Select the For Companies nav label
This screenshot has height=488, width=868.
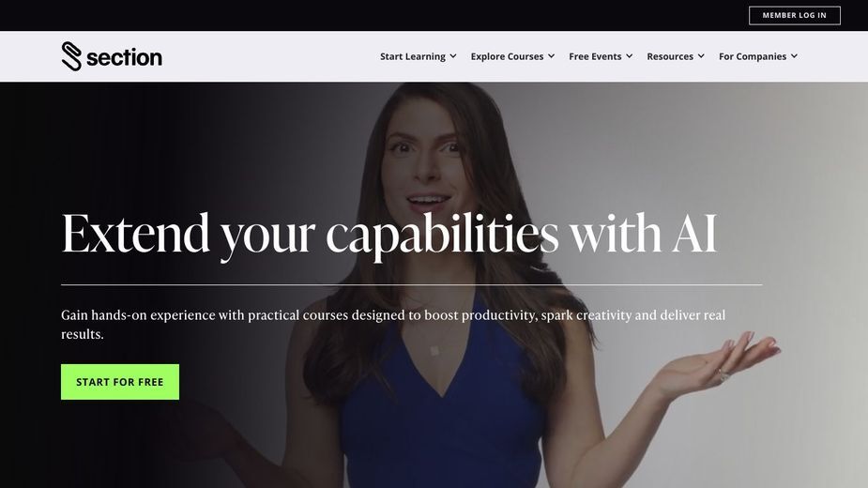click(753, 56)
